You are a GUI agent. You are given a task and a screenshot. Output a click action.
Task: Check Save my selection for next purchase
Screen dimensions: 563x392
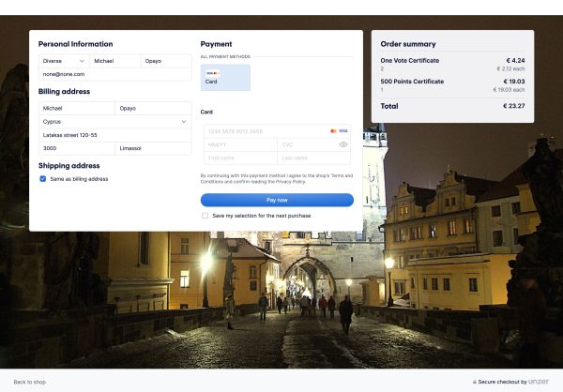[205, 216]
